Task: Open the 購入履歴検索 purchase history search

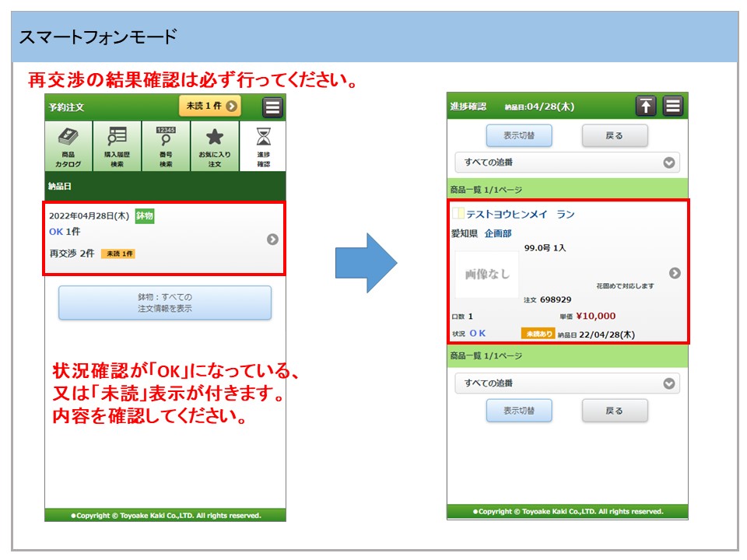Action: (x=117, y=146)
